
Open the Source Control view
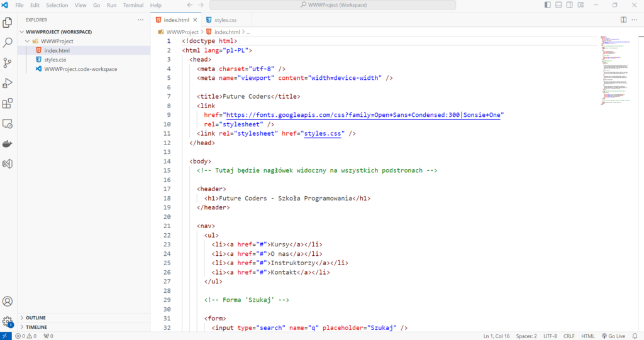click(8, 63)
